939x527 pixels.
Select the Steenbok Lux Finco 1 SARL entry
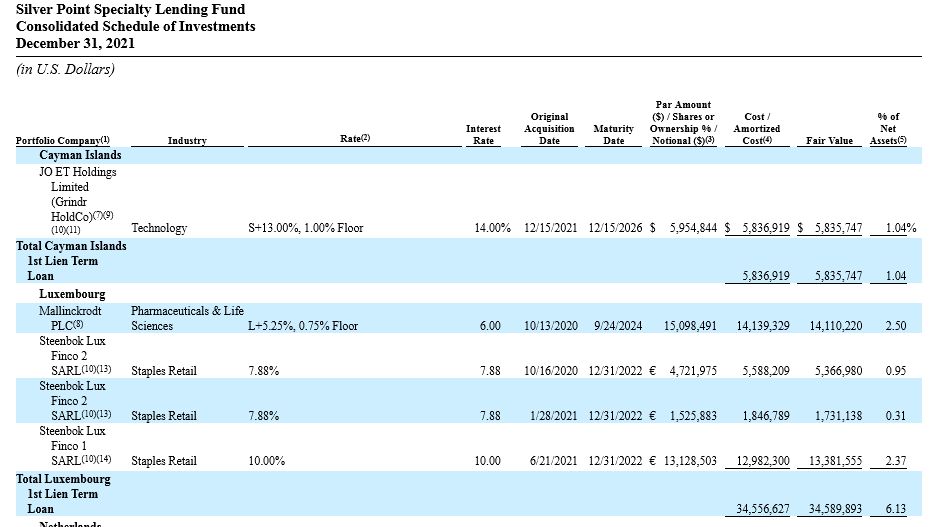pos(75,447)
